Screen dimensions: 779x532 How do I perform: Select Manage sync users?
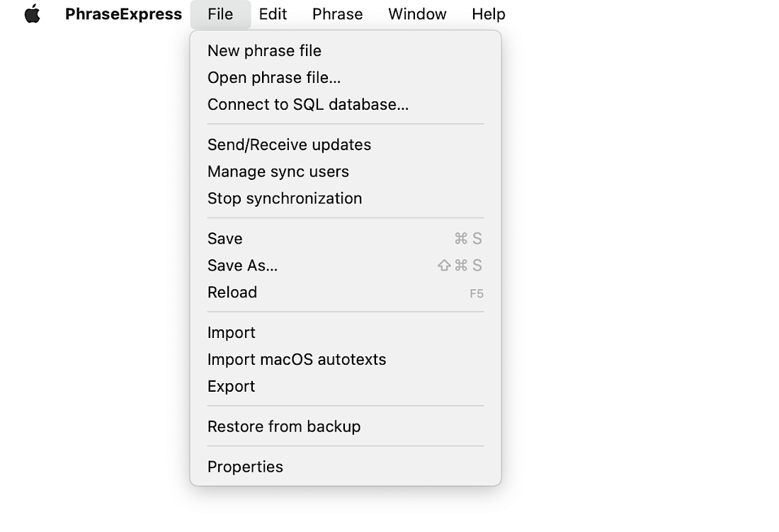[346, 171]
